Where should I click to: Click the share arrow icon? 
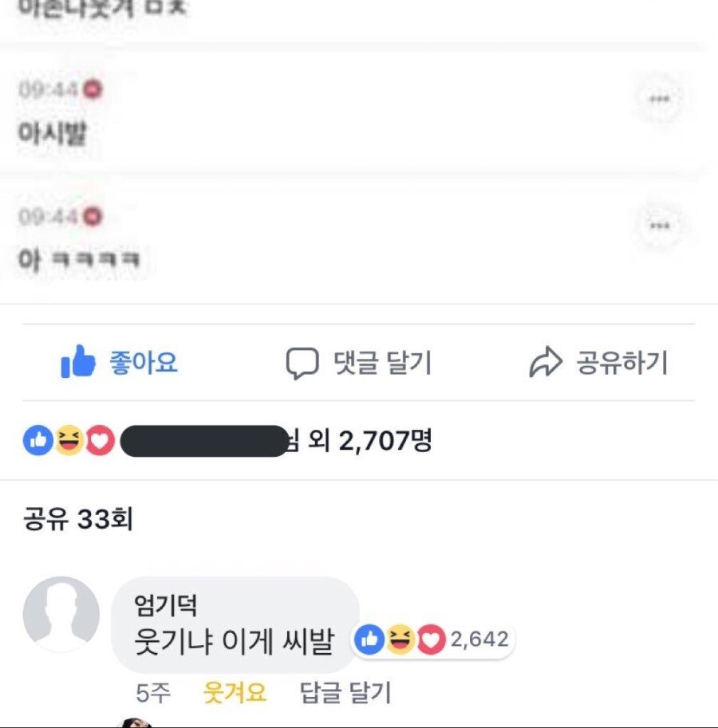coord(546,364)
